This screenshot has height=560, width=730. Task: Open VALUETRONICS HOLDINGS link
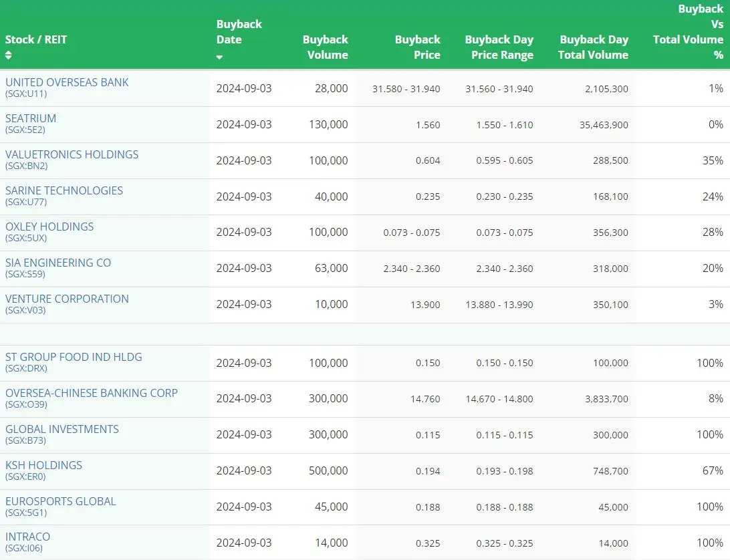pyautogui.click(x=72, y=154)
